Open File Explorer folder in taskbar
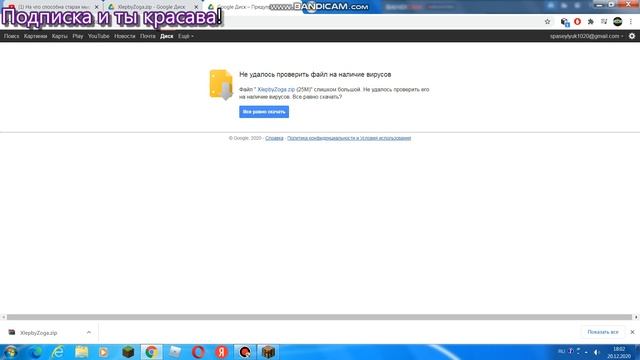This screenshot has height=360, width=640. click(x=82, y=352)
